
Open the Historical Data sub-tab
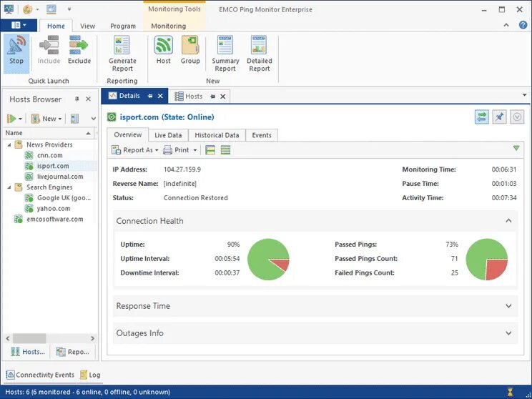coord(217,135)
